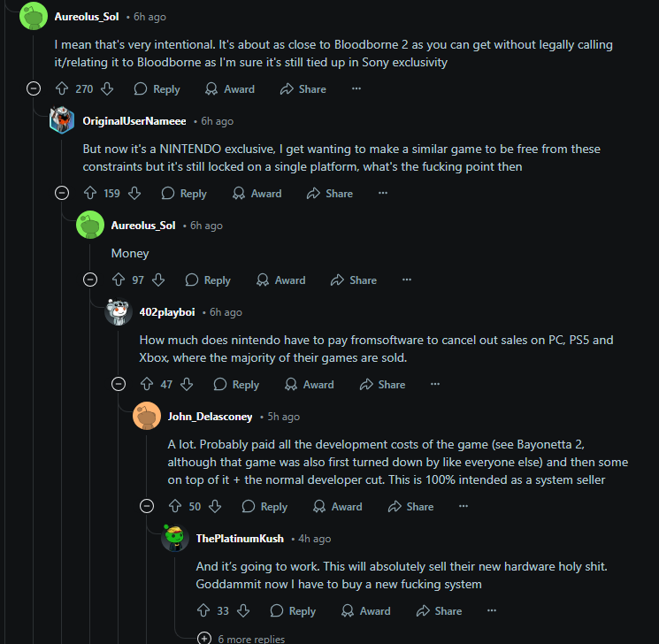
Task: Downvote 402playboi's comment
Action: tap(188, 384)
